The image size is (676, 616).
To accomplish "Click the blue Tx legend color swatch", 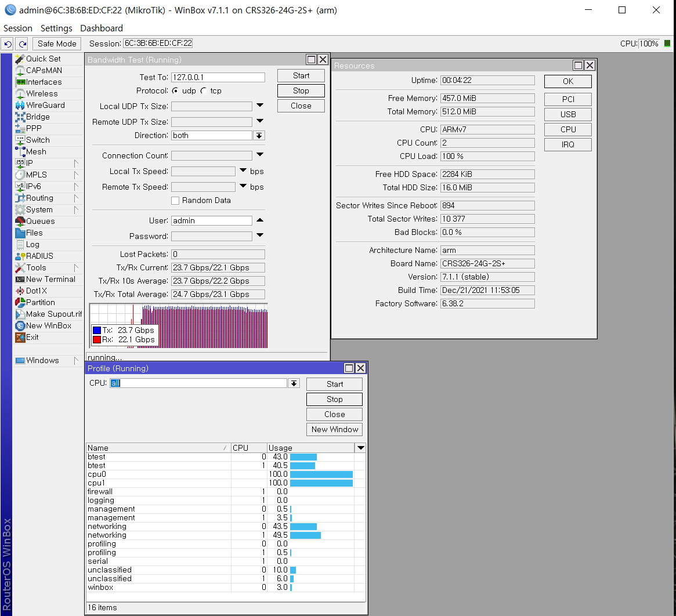I will (97, 330).
